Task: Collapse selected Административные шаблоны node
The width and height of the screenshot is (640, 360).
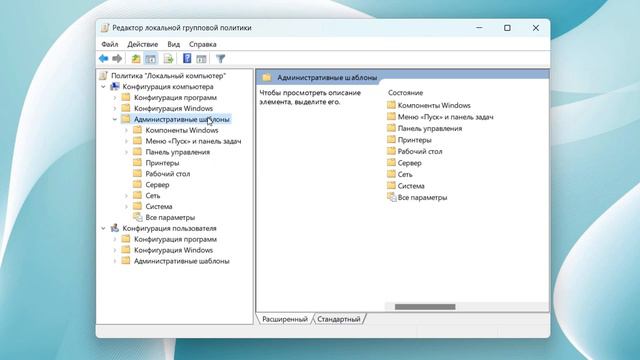Action: click(x=115, y=119)
